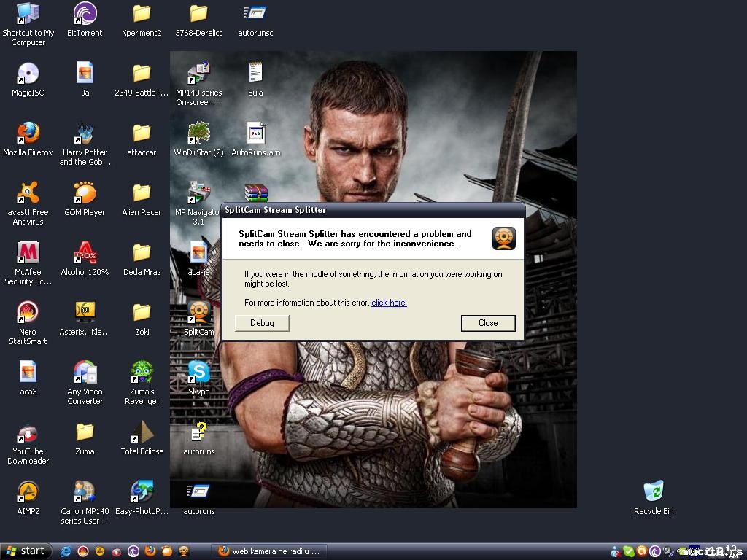Image resolution: width=747 pixels, height=560 pixels.
Task: Select the 2349-BattleT... folder
Action: tap(142, 79)
